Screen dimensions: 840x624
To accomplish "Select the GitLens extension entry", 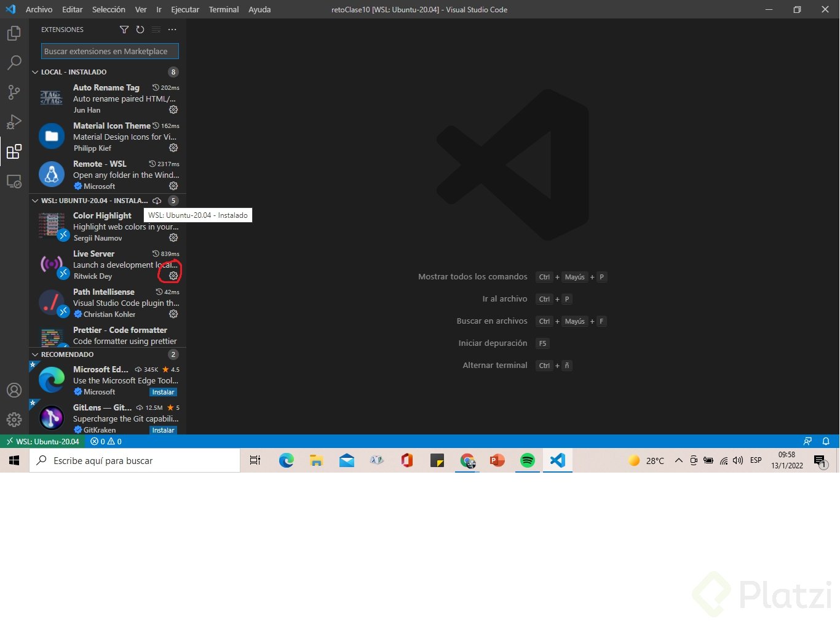I will [x=108, y=418].
